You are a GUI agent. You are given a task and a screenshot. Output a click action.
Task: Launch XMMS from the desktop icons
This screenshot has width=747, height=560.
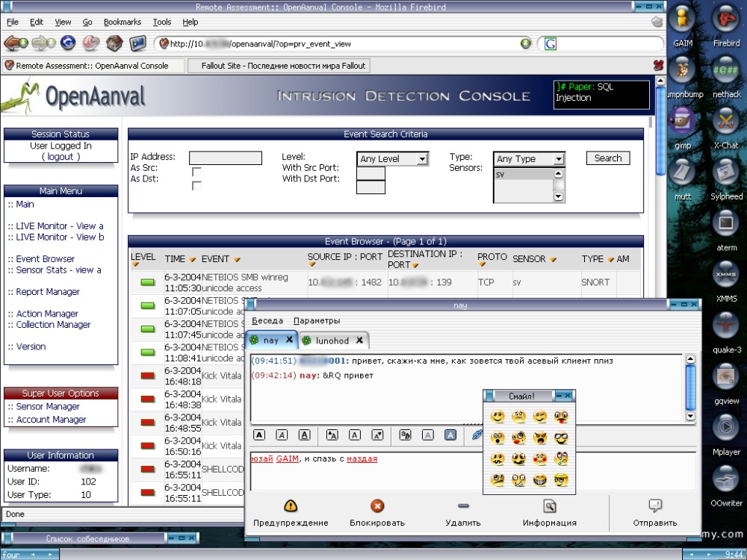[726, 282]
